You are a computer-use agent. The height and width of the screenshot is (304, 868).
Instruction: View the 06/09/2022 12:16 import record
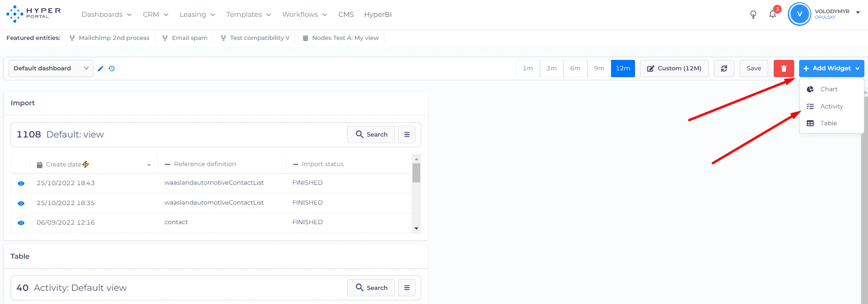[21, 223]
